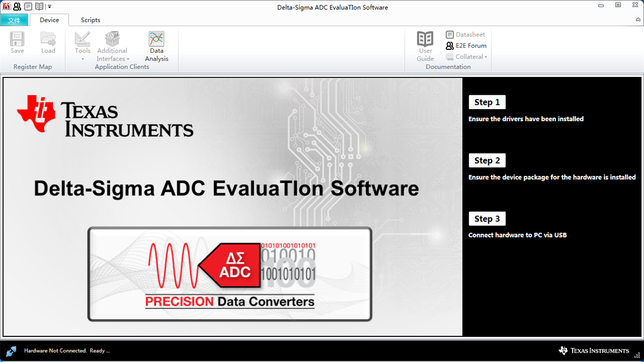The image size is (644, 362).
Task: Click the people icon in quick access toolbar
Action: [x=17, y=7]
